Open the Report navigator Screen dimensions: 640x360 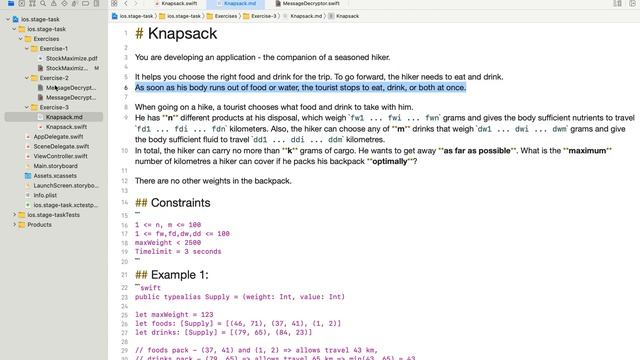[96, 3]
